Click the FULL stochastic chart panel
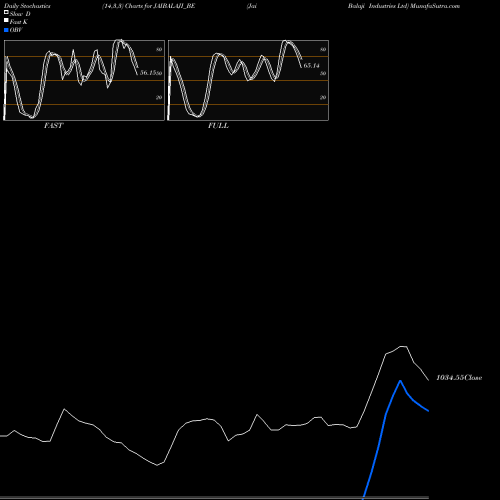 click(x=248, y=80)
